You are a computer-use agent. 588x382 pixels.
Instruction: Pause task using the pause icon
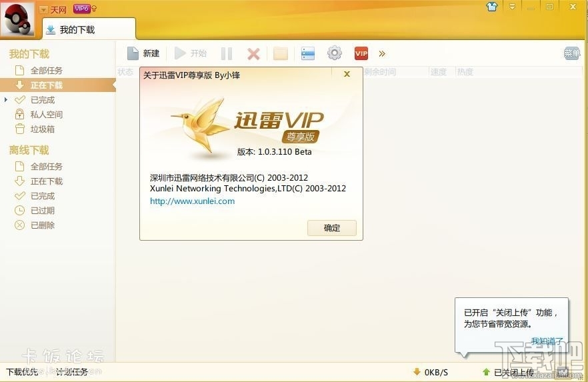pyautogui.click(x=227, y=53)
